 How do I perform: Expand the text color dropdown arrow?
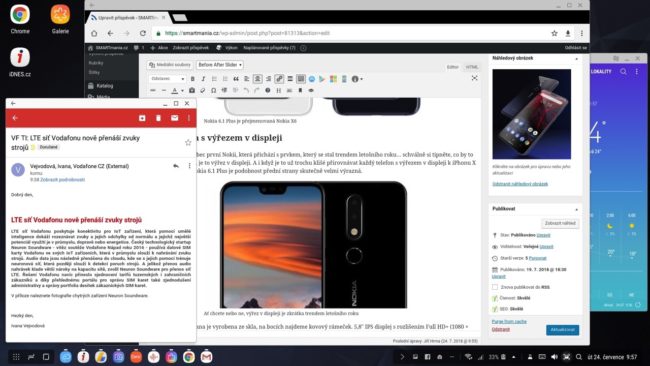pyautogui.click(x=182, y=90)
